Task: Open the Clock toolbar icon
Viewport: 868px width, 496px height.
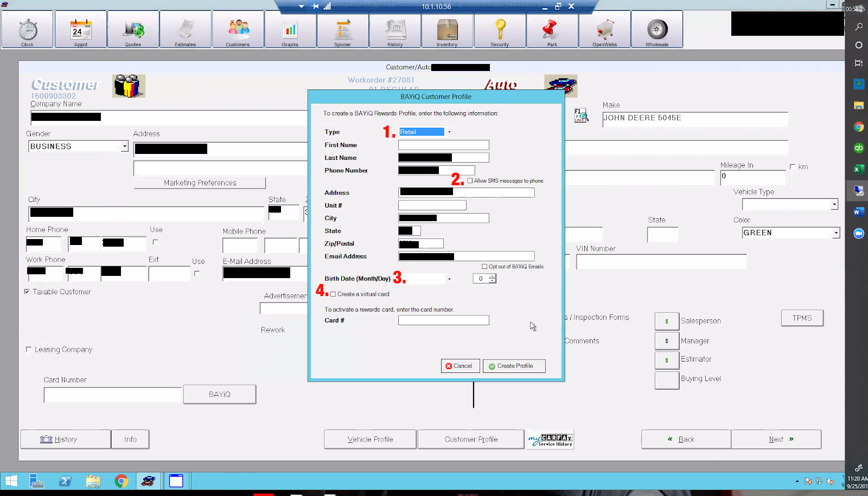Action: 27,30
